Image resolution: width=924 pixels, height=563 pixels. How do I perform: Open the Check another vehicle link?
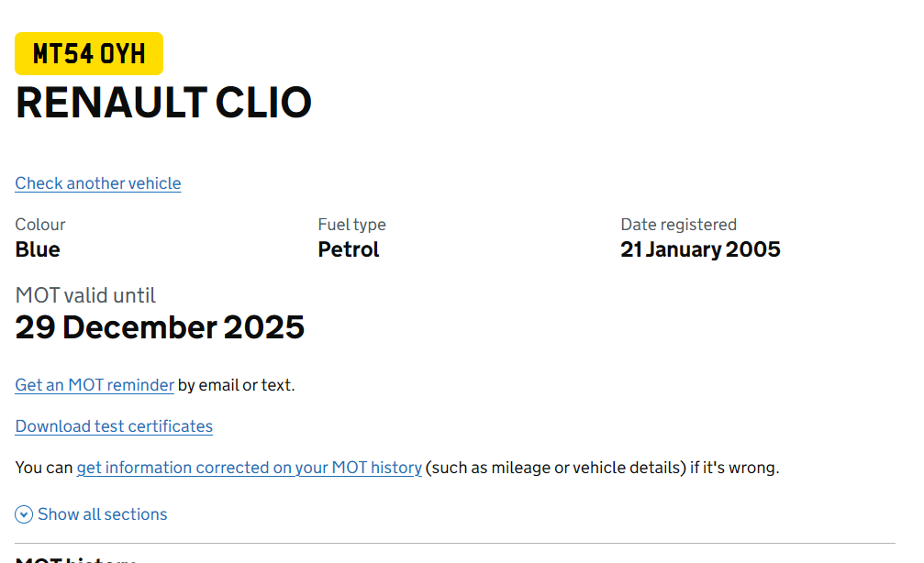98,183
